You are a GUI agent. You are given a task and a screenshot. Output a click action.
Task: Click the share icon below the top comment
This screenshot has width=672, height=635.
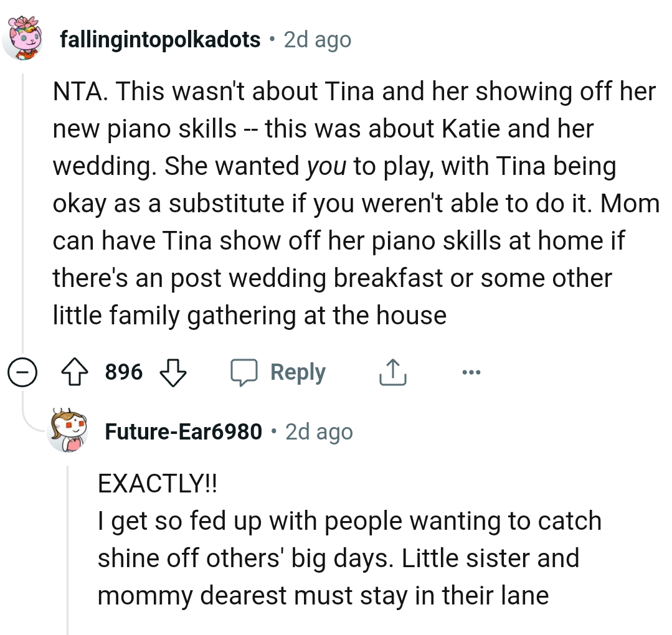point(392,372)
